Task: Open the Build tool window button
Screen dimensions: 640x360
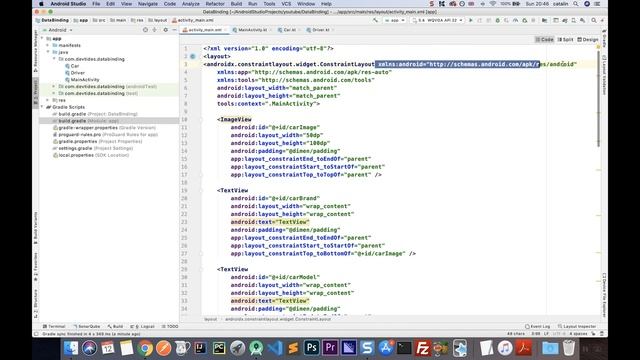Action: 116,327
